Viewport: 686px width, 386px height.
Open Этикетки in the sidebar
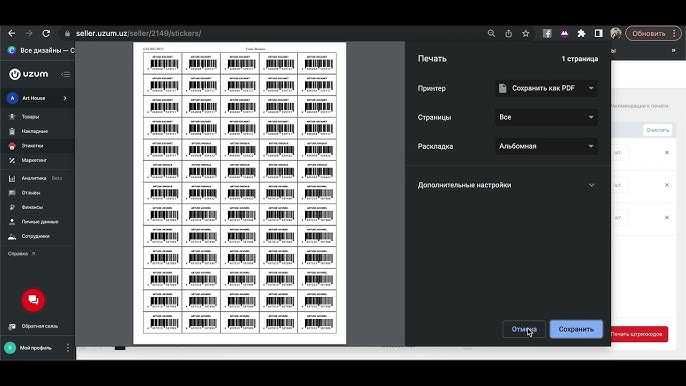point(32,146)
